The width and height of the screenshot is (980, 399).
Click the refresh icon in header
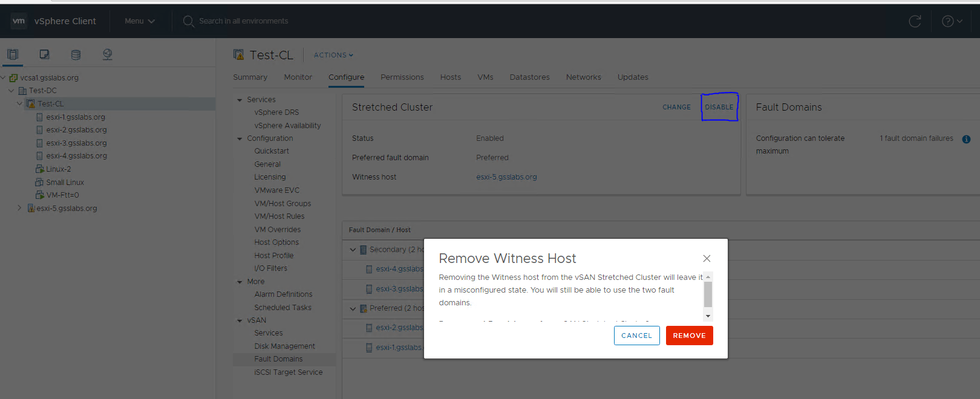point(915,21)
